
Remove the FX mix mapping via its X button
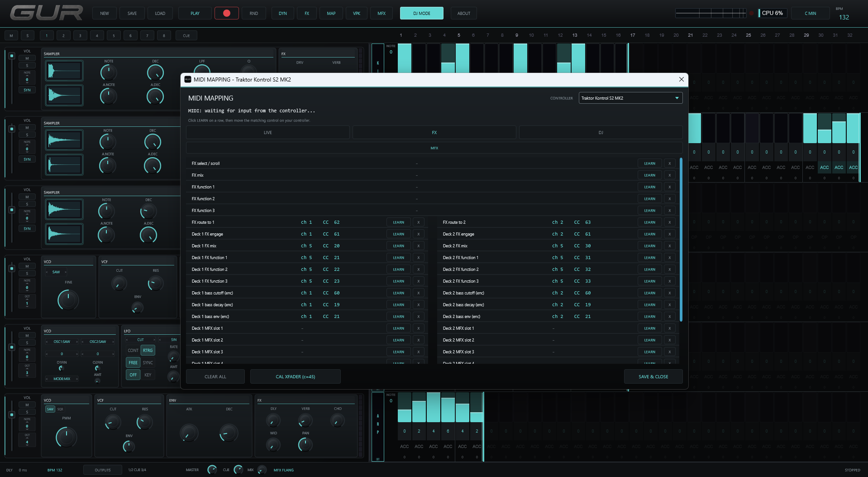(x=670, y=175)
